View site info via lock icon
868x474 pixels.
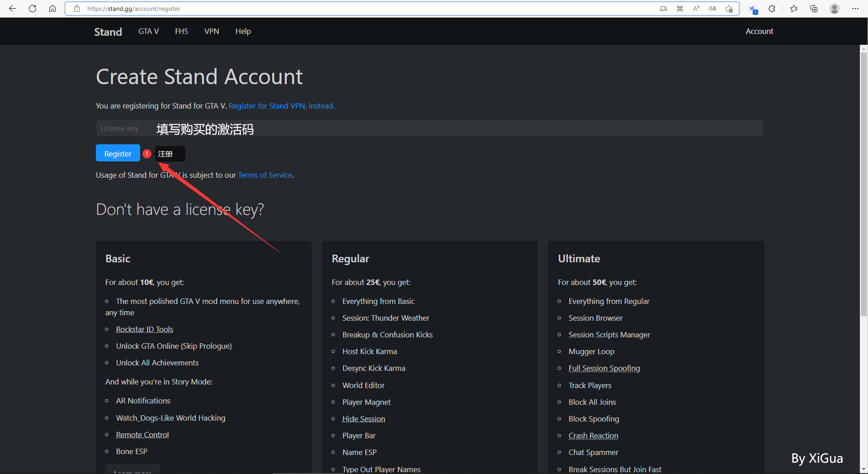pos(77,9)
